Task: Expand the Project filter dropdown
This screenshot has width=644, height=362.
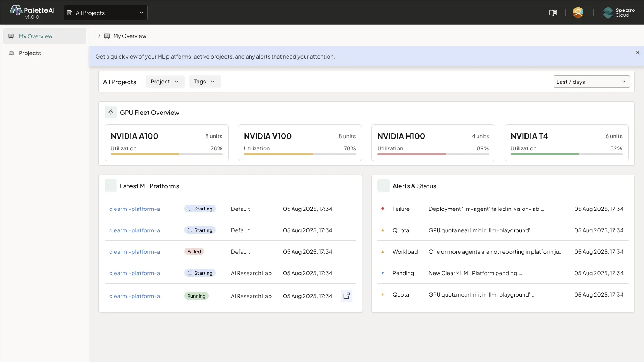Action: 165,82
